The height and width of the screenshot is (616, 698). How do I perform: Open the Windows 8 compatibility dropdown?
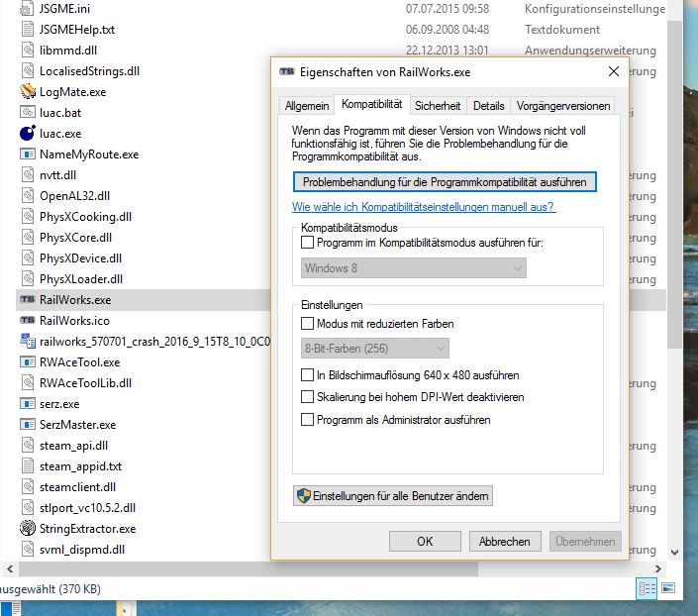coord(414,268)
